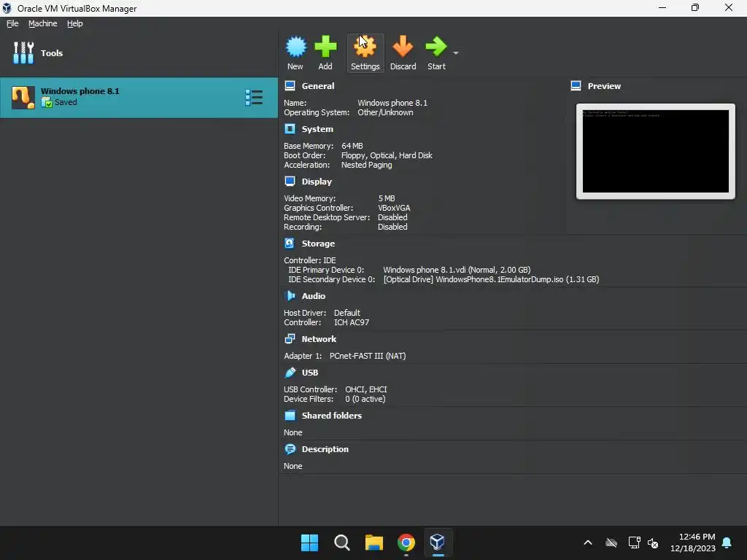
Task: Open the System section header link
Action: [x=317, y=129]
